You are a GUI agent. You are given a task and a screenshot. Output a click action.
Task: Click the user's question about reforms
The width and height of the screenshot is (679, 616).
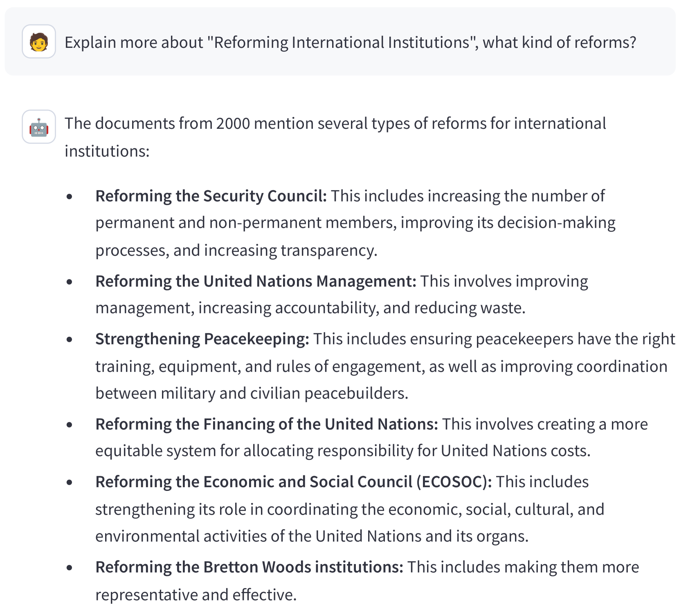[350, 43]
